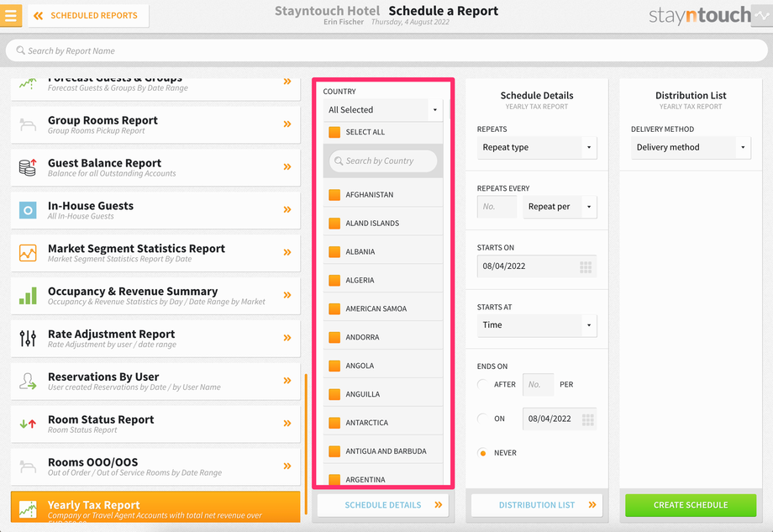Click the Schedule Details button
This screenshot has height=532, width=773.
point(383,505)
